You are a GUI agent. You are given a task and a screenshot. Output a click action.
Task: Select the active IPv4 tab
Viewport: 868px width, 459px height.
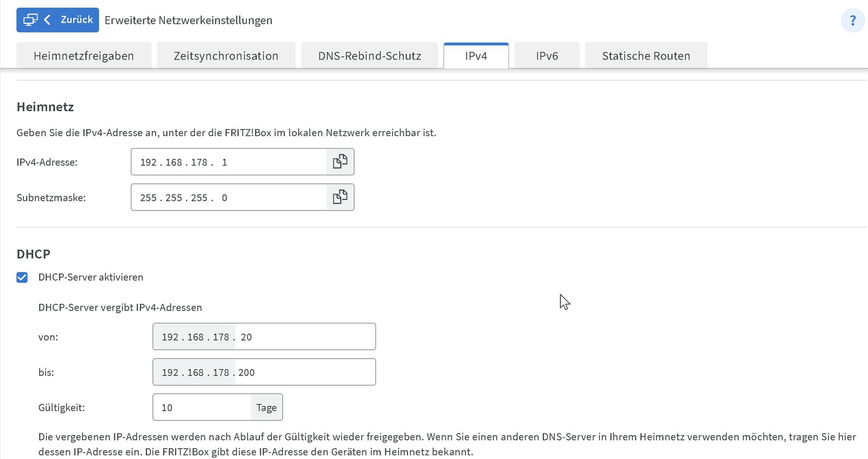[476, 55]
